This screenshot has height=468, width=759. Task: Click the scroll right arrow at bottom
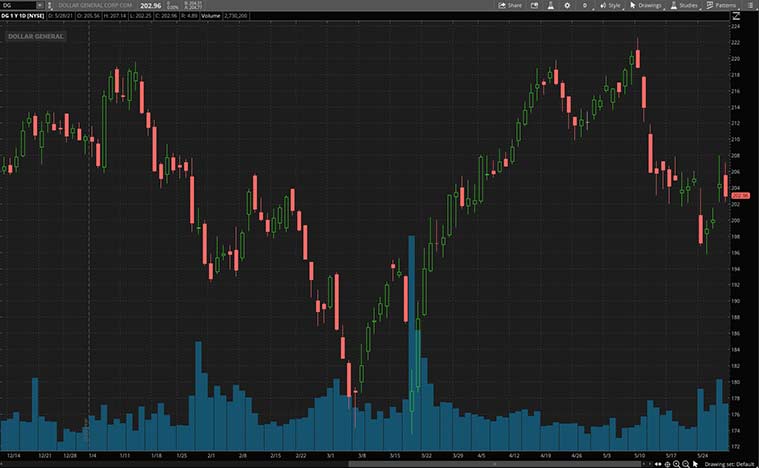click(x=650, y=464)
